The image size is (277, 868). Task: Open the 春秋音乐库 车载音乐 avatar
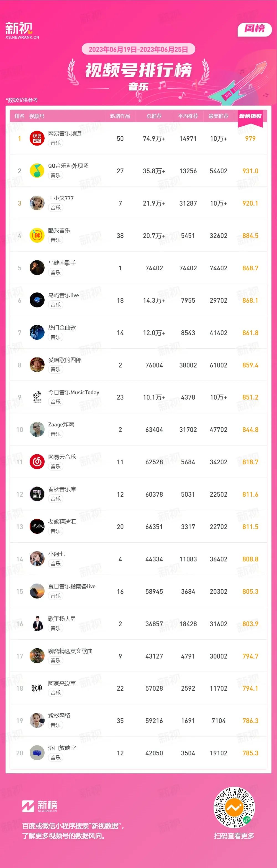(37, 494)
